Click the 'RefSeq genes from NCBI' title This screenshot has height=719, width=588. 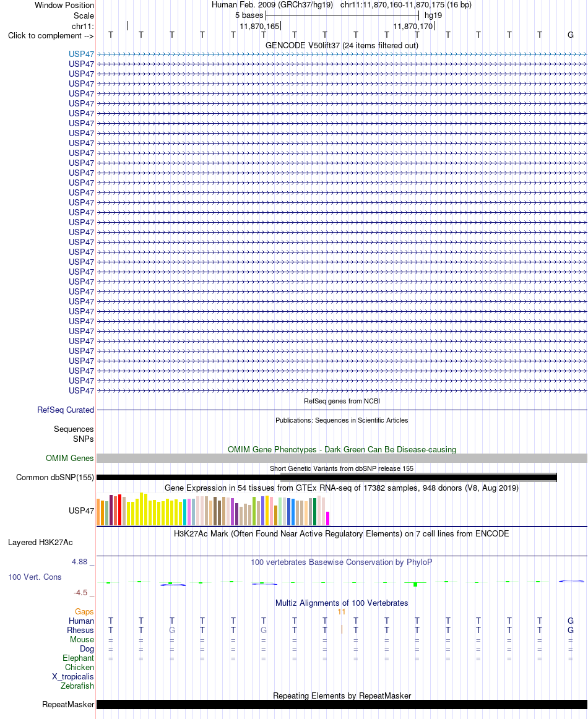click(x=342, y=401)
